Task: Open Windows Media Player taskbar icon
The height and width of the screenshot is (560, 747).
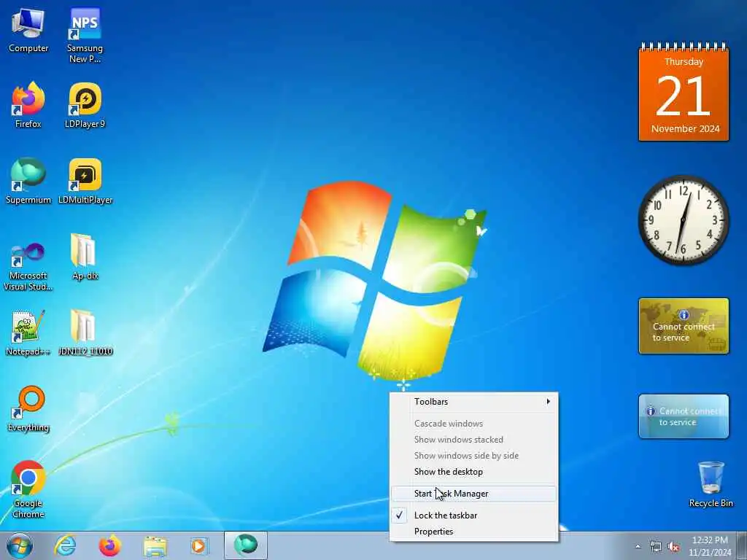Action: 199,546
